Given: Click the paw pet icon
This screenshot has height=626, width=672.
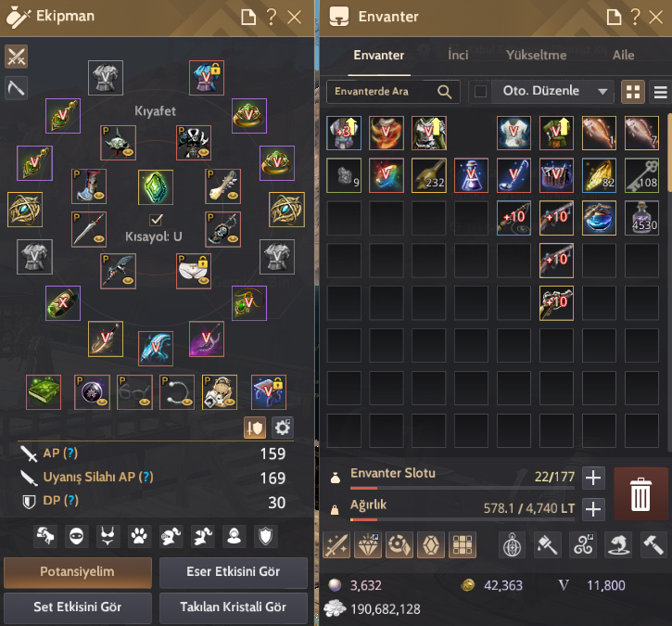Looking at the screenshot, I should click(139, 536).
